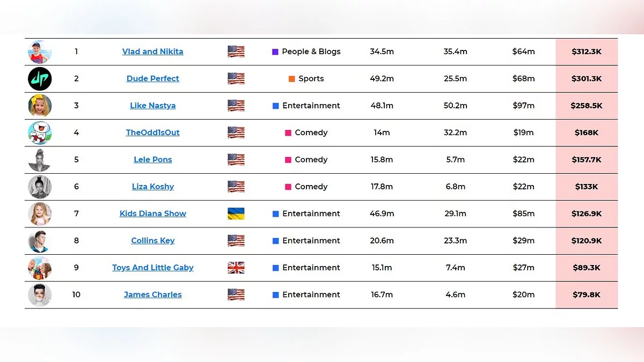Click the Dude Perfect logo icon
Image resolution: width=644 pixels, height=362 pixels.
40,79
